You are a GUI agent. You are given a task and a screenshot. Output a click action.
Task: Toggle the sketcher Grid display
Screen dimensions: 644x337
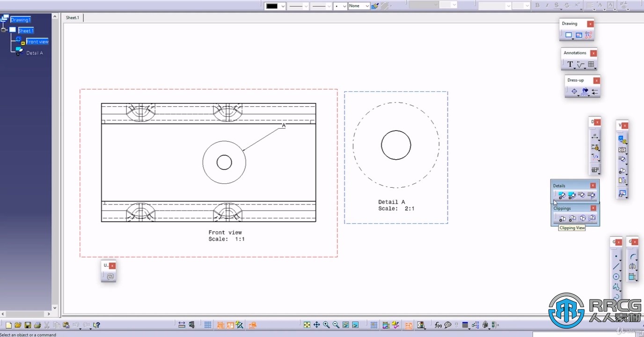click(208, 325)
